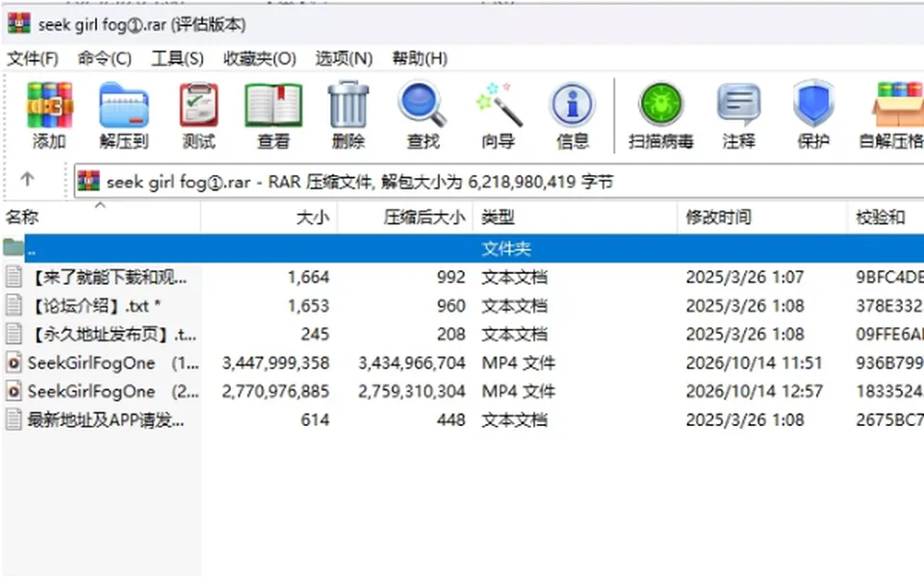924x578 pixels.
Task: Open the 工具(S) menu
Action: tap(177, 59)
